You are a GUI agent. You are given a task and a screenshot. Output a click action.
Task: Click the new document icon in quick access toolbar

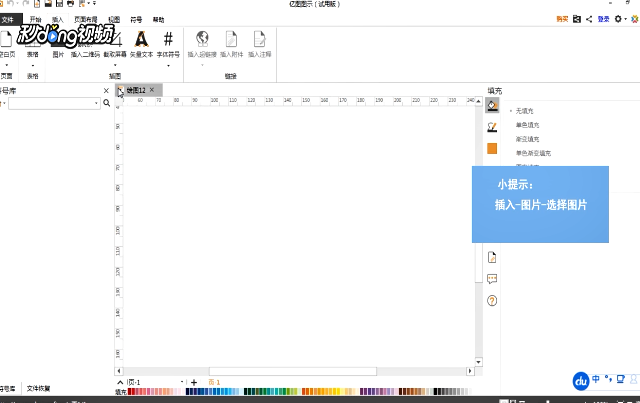pyautogui.click(x=37, y=3)
